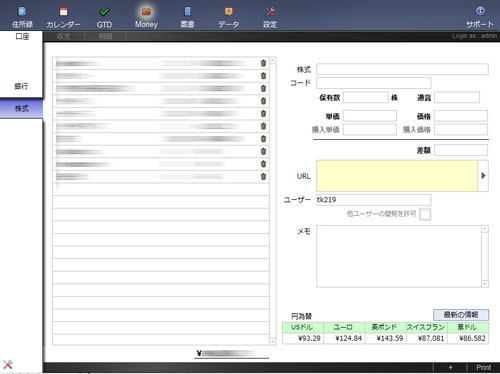Click the ¥124.84 rate value
The height and width of the screenshot is (374, 500).
tap(348, 338)
